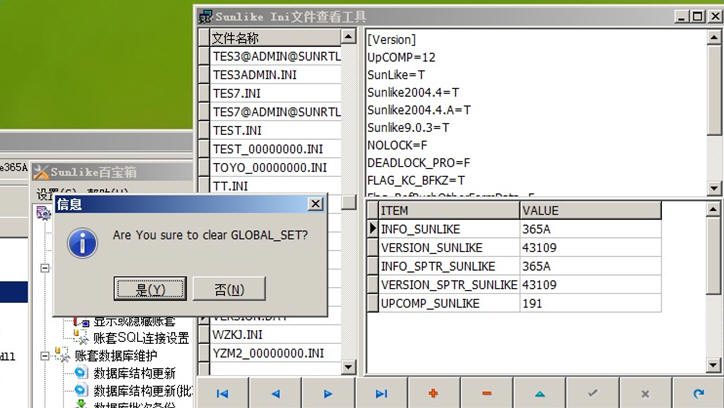Select file TOYO_00000000.INI
This screenshot has height=408, width=724.
276,168
